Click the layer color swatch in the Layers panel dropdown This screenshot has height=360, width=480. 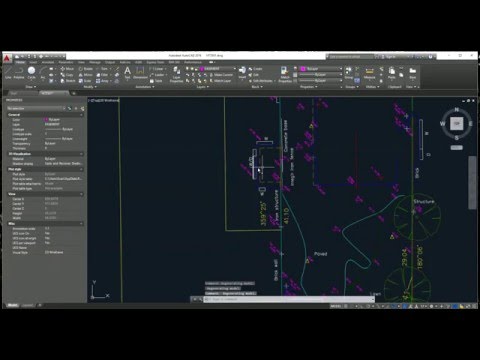tap(202, 69)
